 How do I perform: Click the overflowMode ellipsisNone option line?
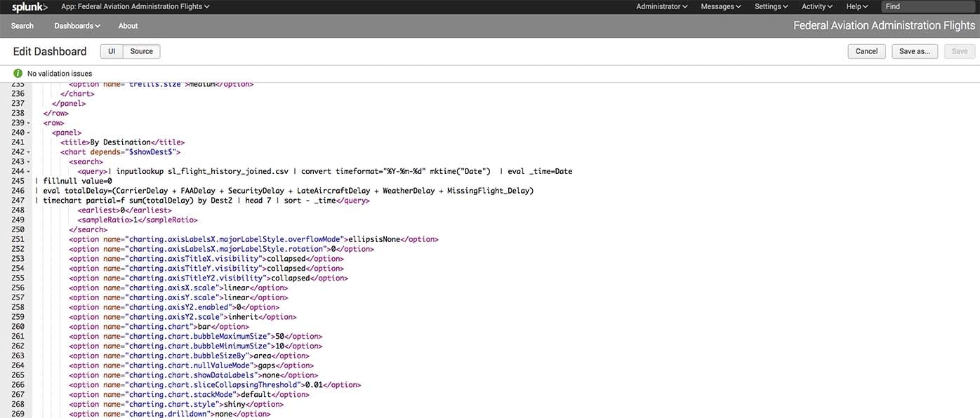253,239
